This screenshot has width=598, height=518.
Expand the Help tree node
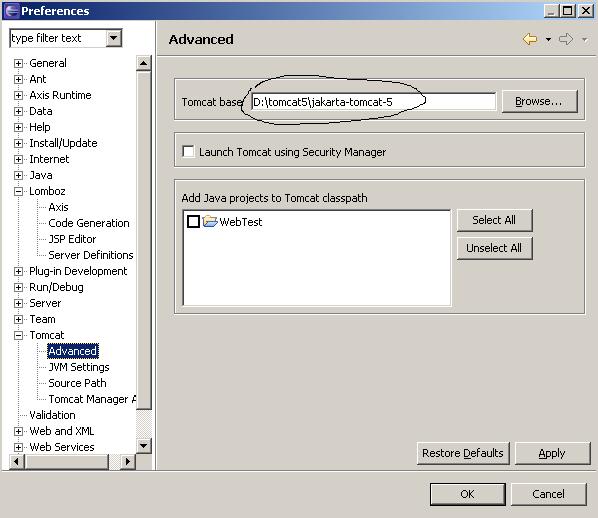tap(18, 127)
